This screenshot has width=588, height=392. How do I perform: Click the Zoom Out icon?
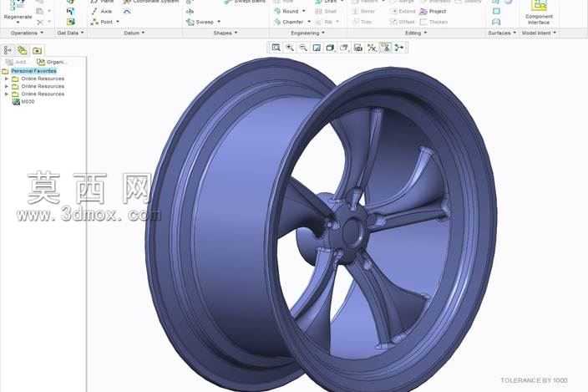pyautogui.click(x=303, y=48)
